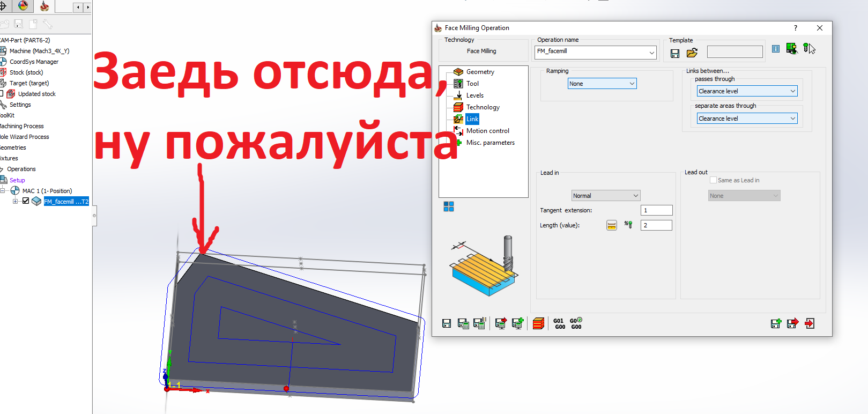The height and width of the screenshot is (414, 868).
Task: Click the Save template floppy icon
Action: tap(675, 53)
